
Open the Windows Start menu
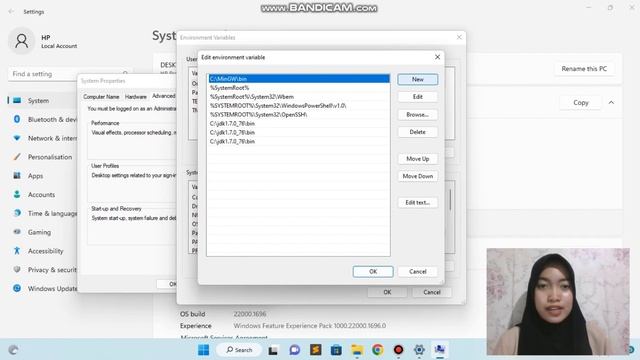(x=203, y=350)
